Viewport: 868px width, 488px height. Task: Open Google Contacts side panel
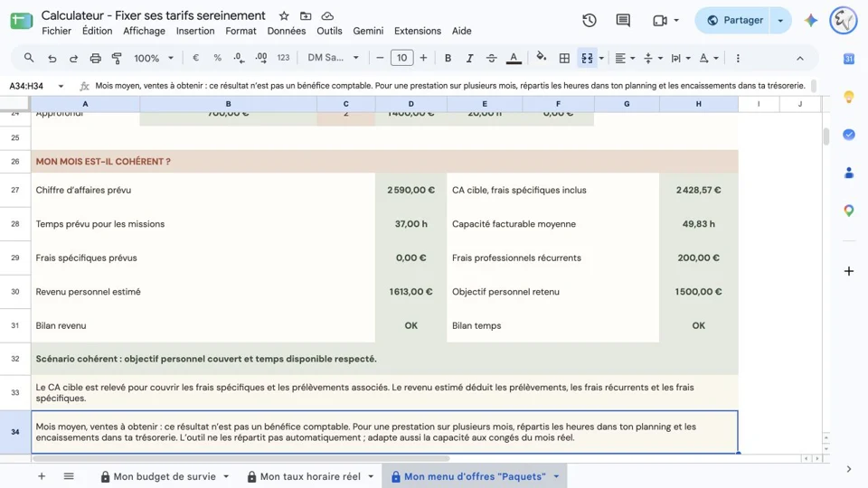point(849,174)
